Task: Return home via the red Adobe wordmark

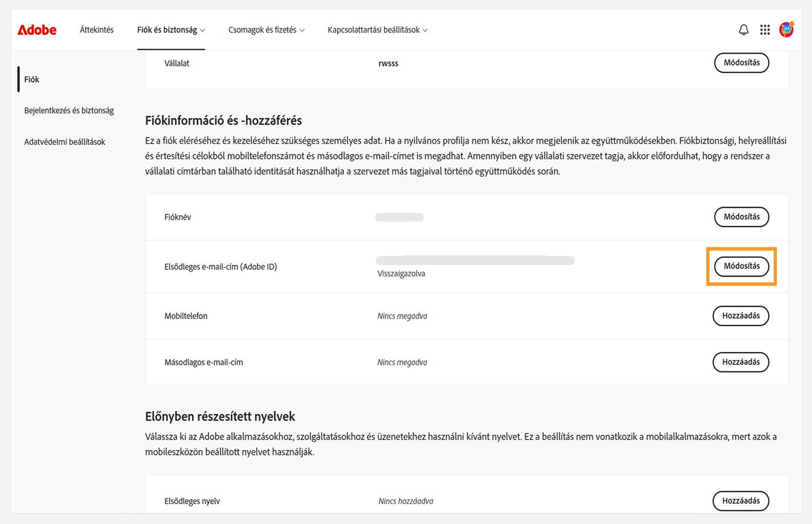Action: tap(37, 30)
